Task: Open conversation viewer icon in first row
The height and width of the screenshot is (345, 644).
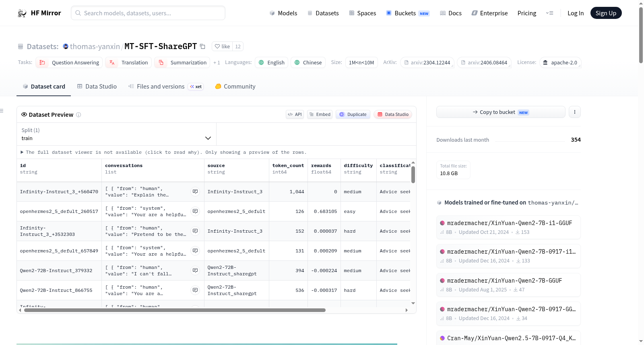Action: click(195, 192)
